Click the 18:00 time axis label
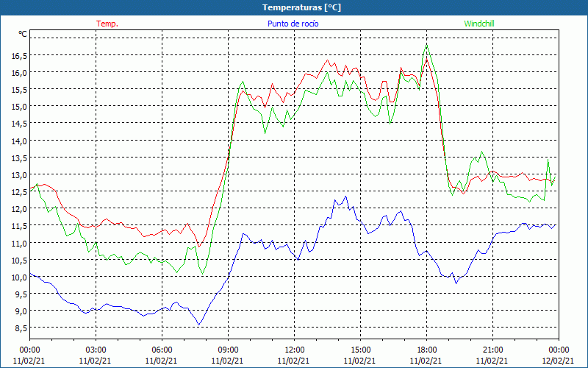This screenshot has height=368, width=588. [426, 350]
